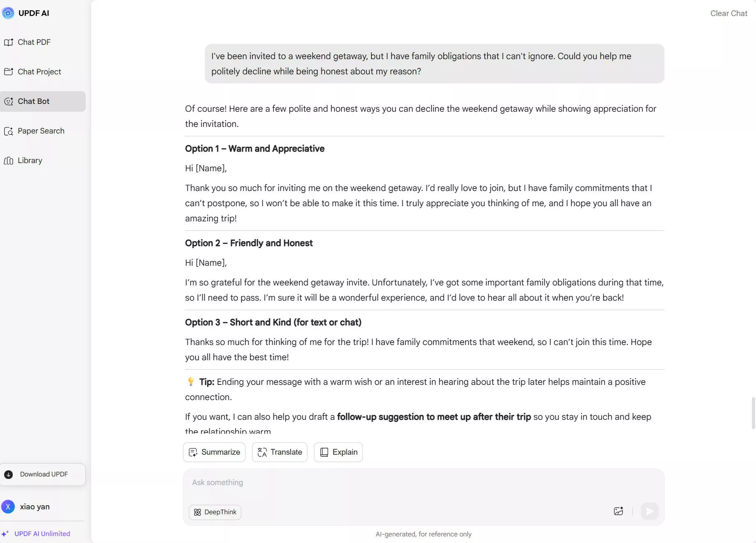Click the Library books icon
This screenshot has height=543, width=756.
click(x=9, y=161)
